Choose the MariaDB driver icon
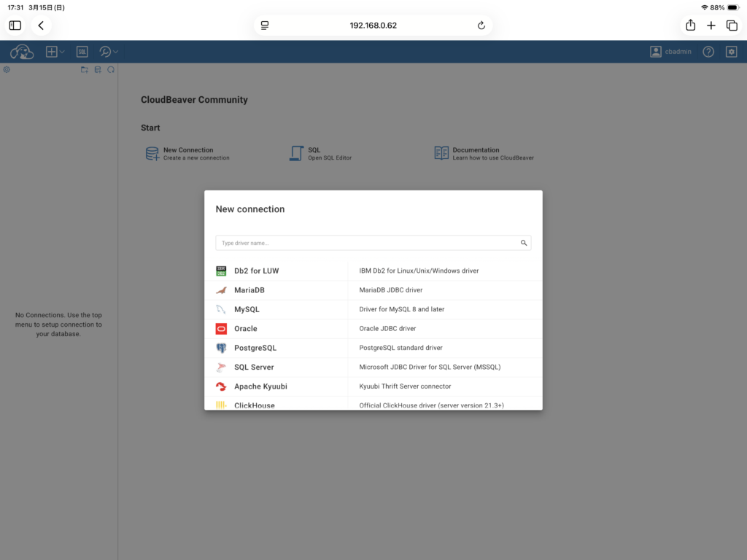This screenshot has width=747, height=560. tap(221, 290)
